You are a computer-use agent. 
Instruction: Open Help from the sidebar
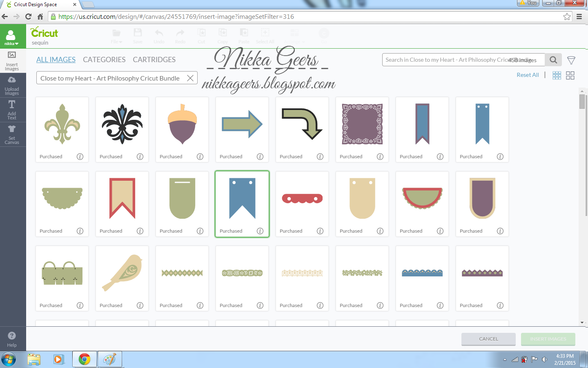[x=12, y=339]
